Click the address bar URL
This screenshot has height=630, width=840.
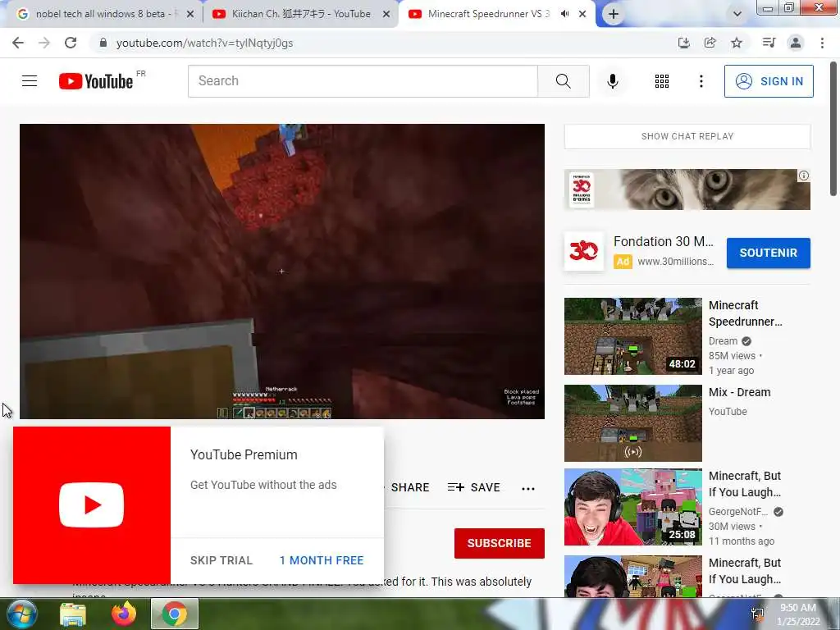point(204,43)
